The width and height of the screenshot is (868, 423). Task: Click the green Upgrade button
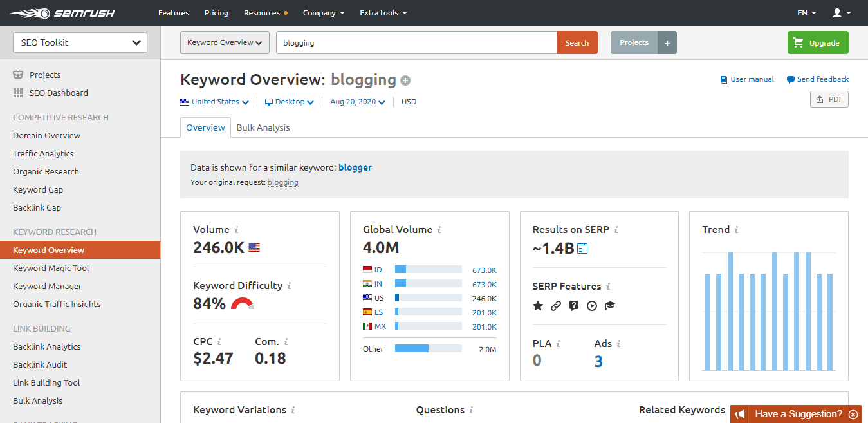coord(818,43)
